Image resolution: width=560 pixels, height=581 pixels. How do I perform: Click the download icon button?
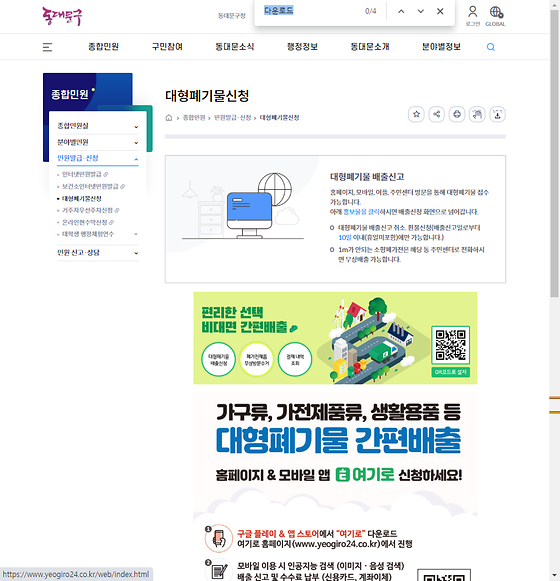tap(497, 114)
